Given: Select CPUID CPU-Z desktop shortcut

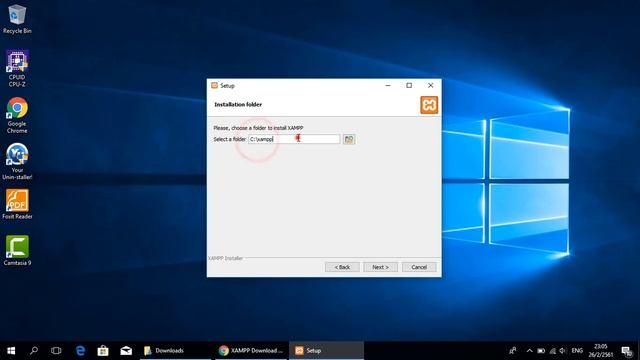Looking at the screenshot, I should click(x=17, y=68).
